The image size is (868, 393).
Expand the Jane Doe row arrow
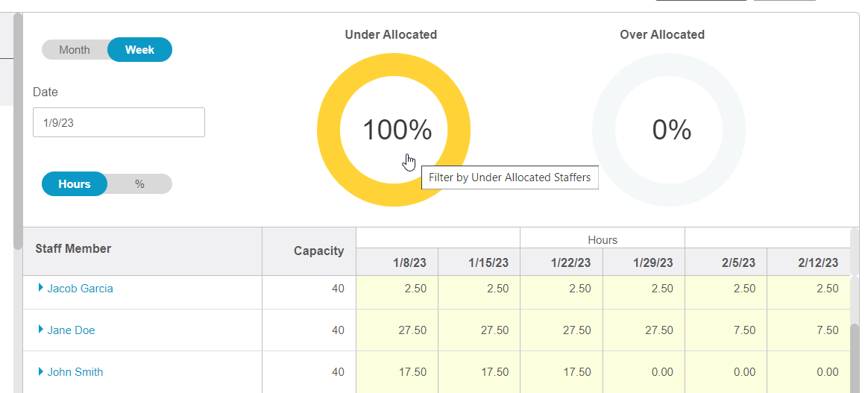coord(41,330)
